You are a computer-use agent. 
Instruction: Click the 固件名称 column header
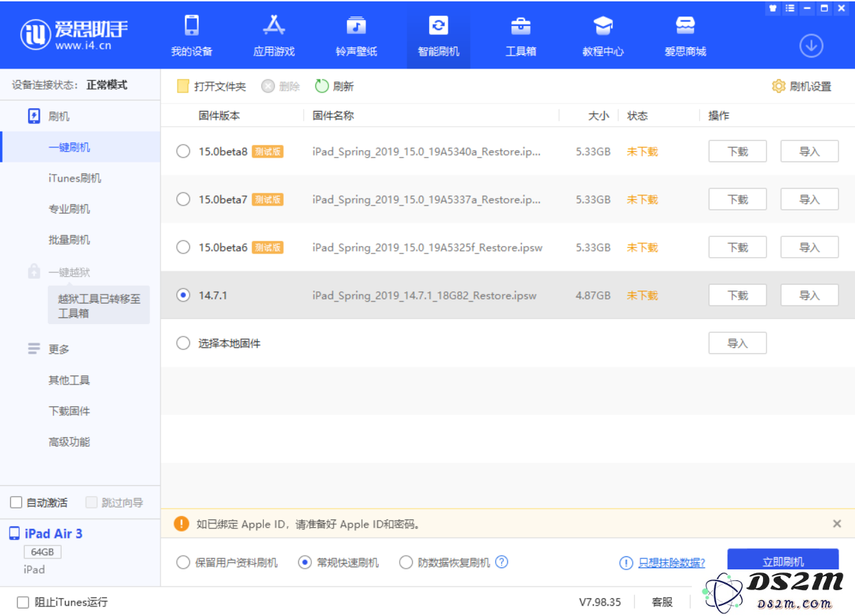(x=333, y=116)
